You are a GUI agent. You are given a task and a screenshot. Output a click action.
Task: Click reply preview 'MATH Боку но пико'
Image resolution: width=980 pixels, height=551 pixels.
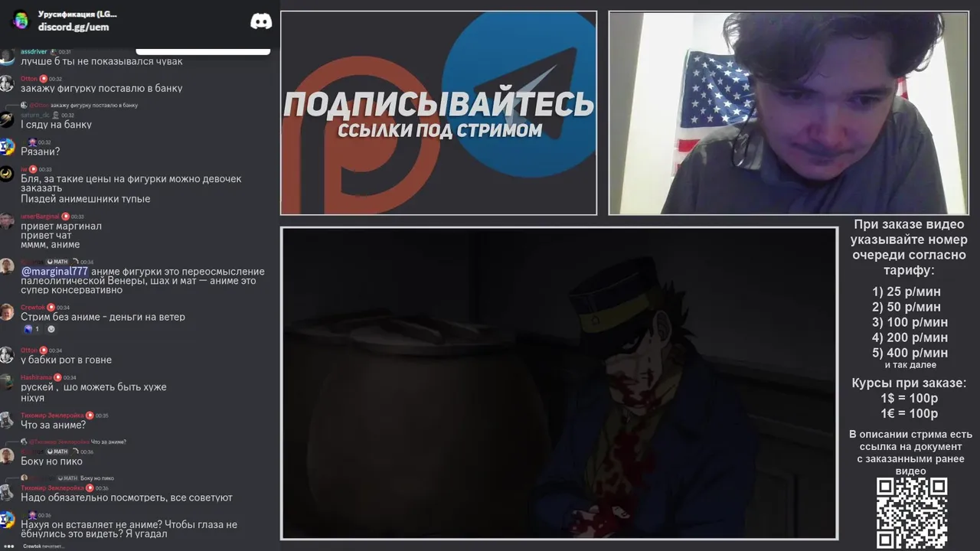click(x=68, y=478)
